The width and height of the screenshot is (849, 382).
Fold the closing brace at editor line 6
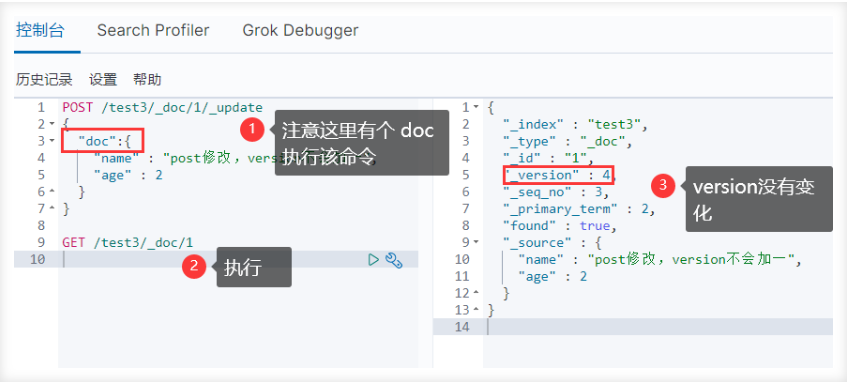point(52,192)
